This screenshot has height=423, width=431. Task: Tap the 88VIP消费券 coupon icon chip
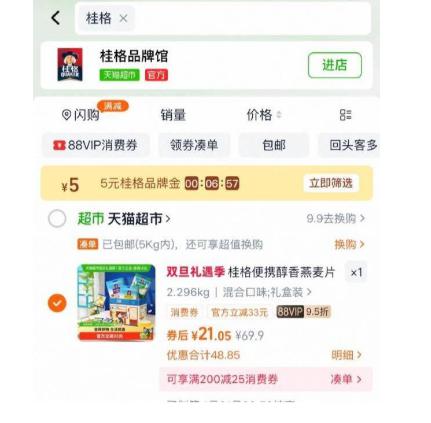coord(59,145)
